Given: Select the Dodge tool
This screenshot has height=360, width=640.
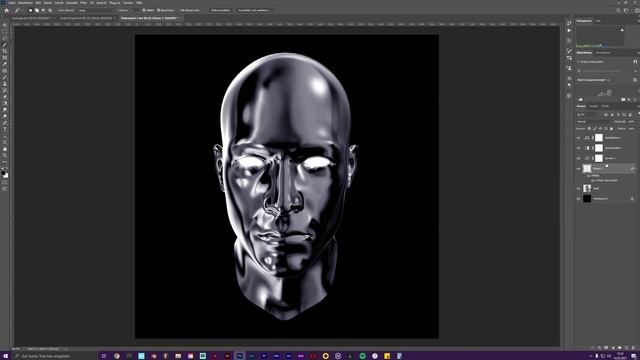Looking at the screenshot, I should [x=5, y=116].
